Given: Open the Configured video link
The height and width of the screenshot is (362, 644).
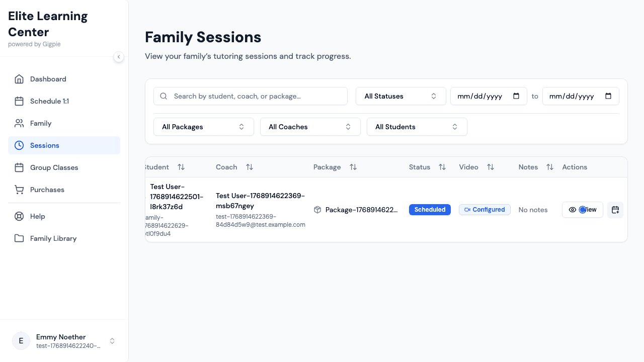Looking at the screenshot, I should coord(485,210).
